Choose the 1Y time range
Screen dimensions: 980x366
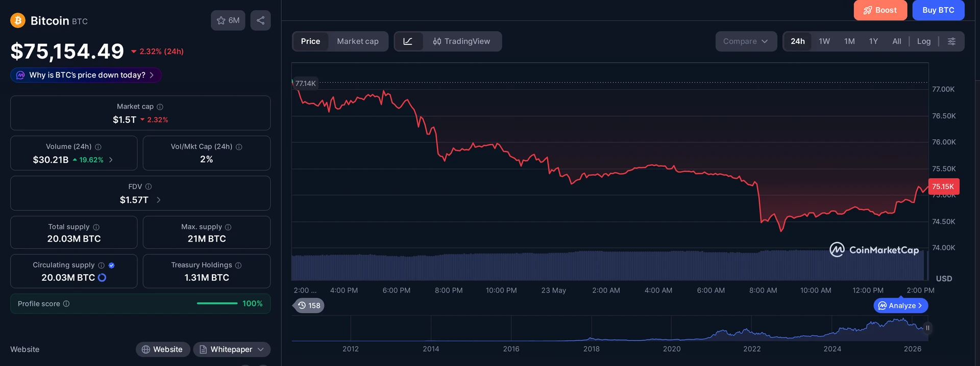pos(873,41)
